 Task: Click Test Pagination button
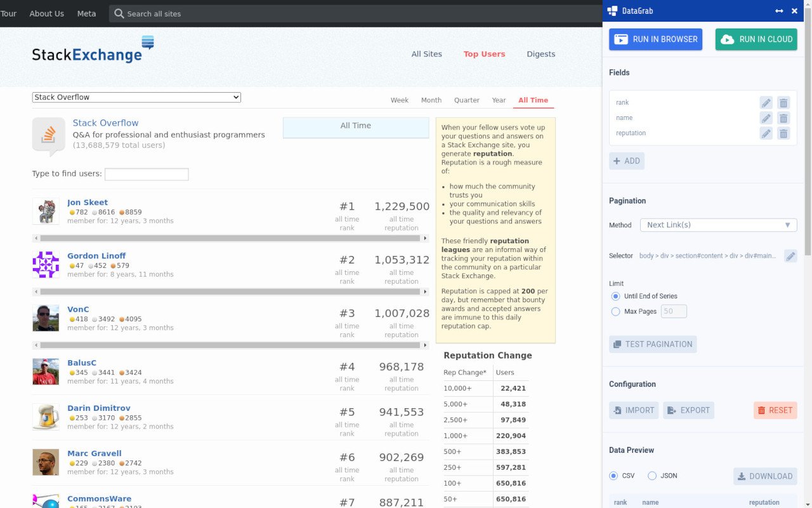click(653, 344)
